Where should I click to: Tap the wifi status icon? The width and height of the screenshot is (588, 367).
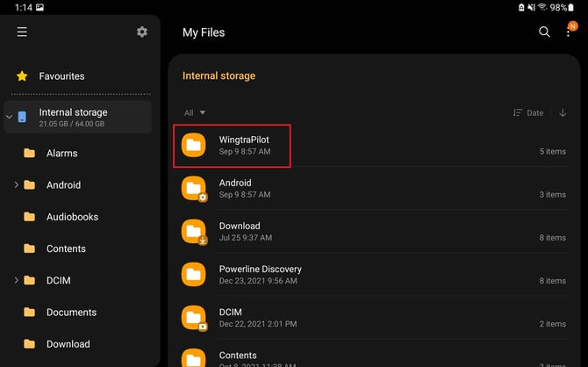click(x=541, y=7)
